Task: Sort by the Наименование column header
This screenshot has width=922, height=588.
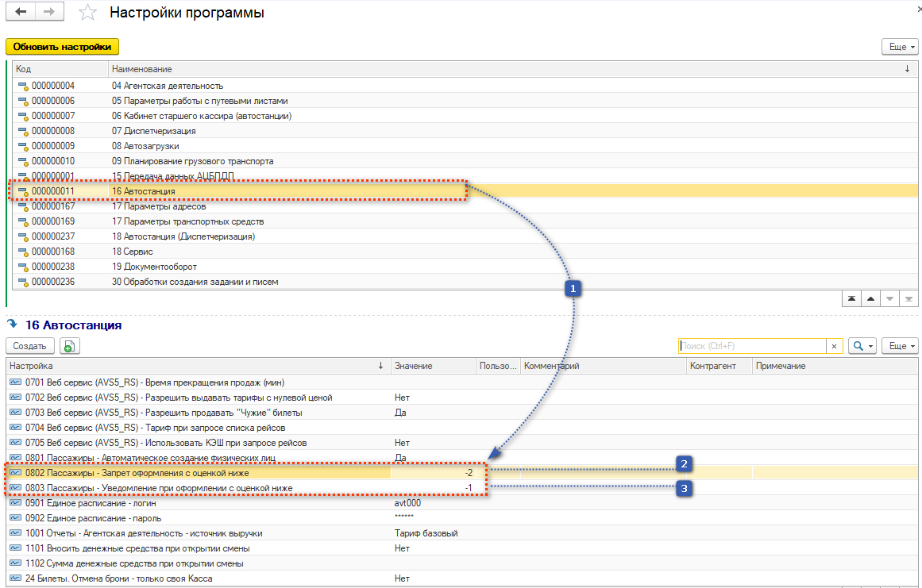Action: [x=141, y=70]
